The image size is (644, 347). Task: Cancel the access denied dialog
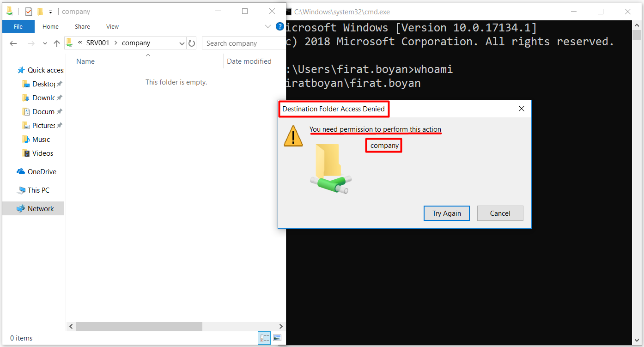point(500,213)
